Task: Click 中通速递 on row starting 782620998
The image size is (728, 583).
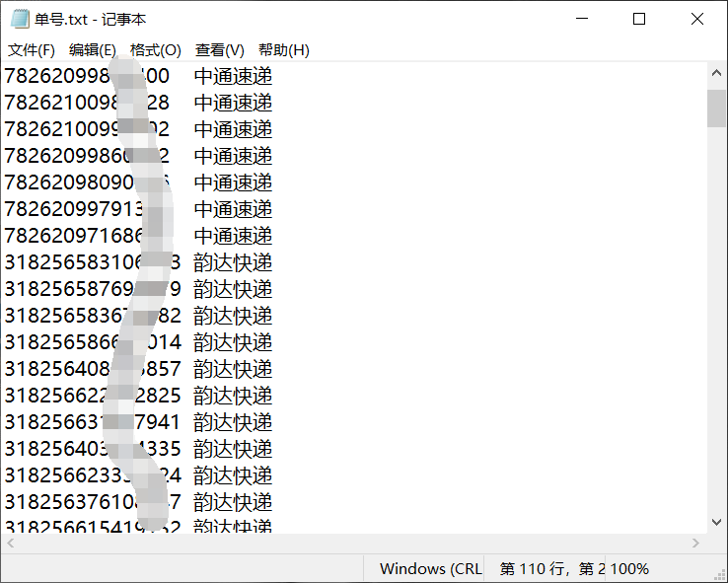Action: pyautogui.click(x=233, y=77)
